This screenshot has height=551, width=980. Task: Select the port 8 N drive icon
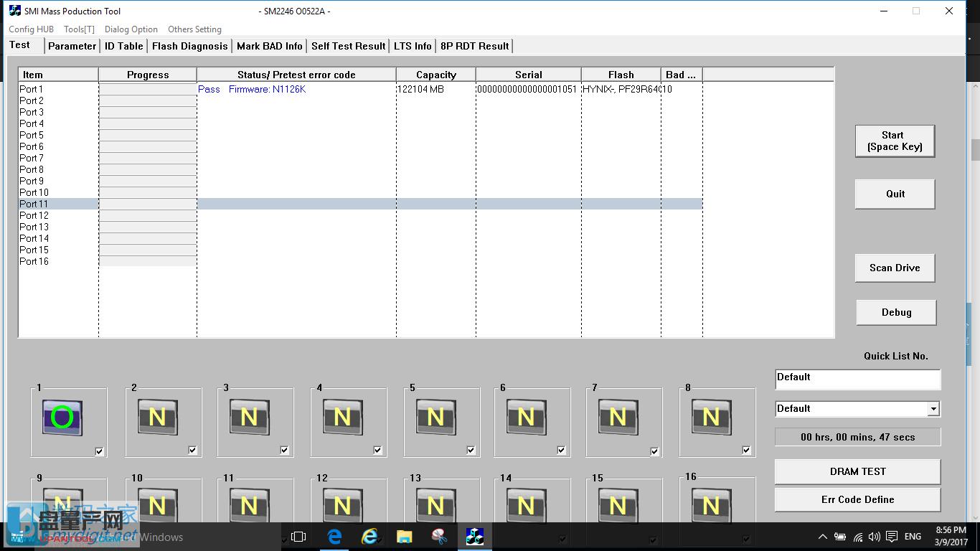tap(711, 418)
